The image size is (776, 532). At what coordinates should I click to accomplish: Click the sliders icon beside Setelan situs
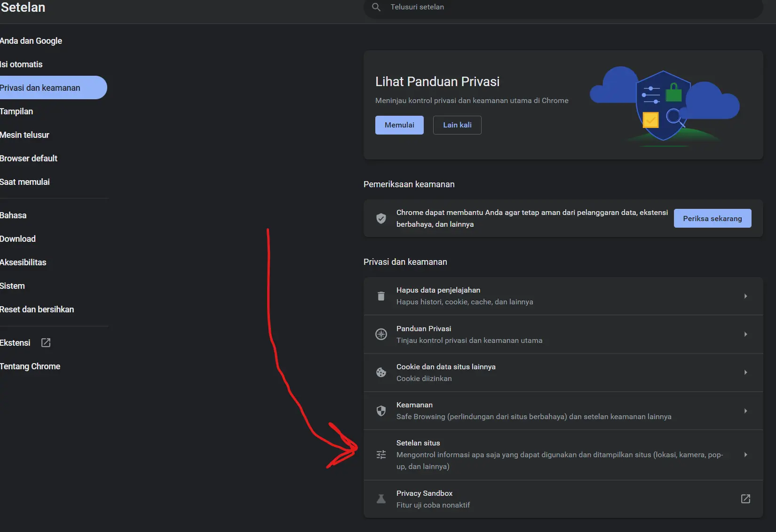pos(381,454)
